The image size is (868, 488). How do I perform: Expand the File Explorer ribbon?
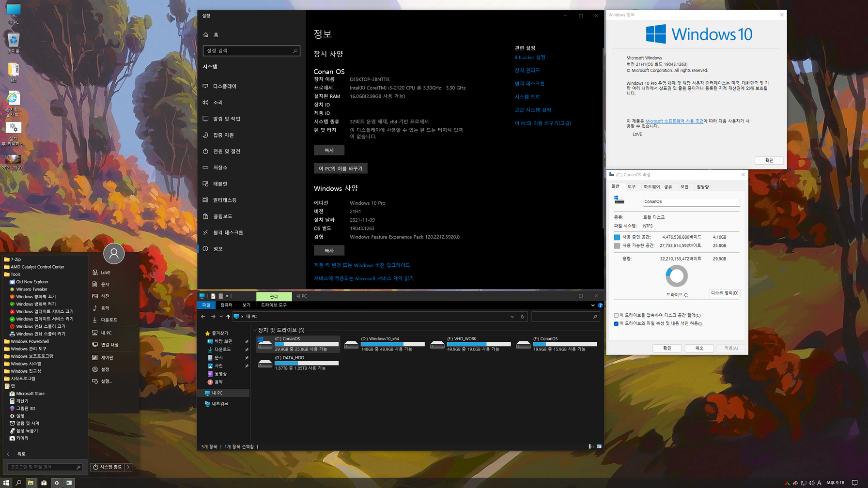coord(592,305)
